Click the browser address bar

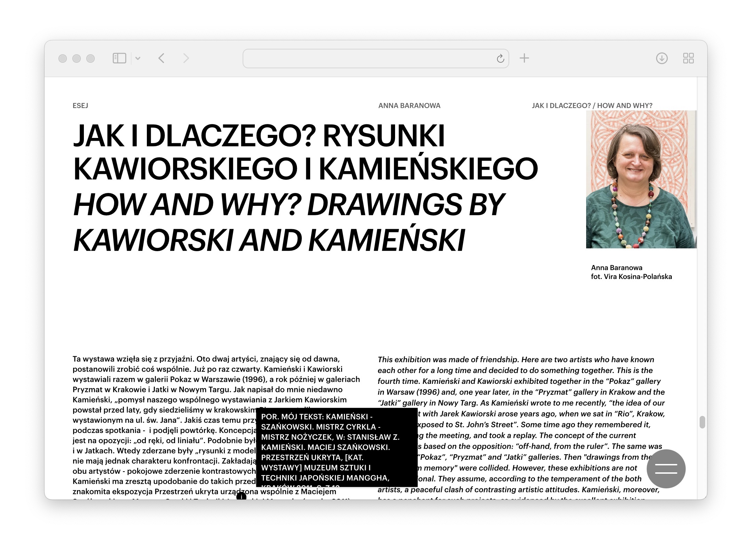pyautogui.click(x=369, y=59)
